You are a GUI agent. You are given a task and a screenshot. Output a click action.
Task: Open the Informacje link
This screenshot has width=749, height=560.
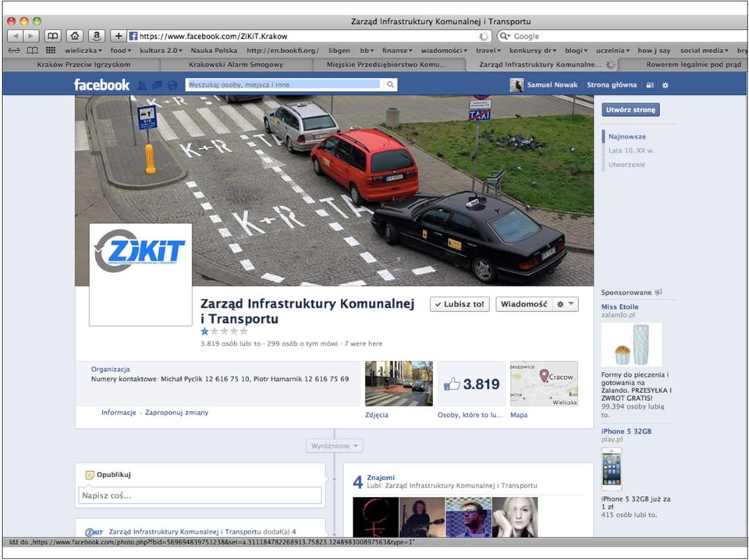coord(119,413)
